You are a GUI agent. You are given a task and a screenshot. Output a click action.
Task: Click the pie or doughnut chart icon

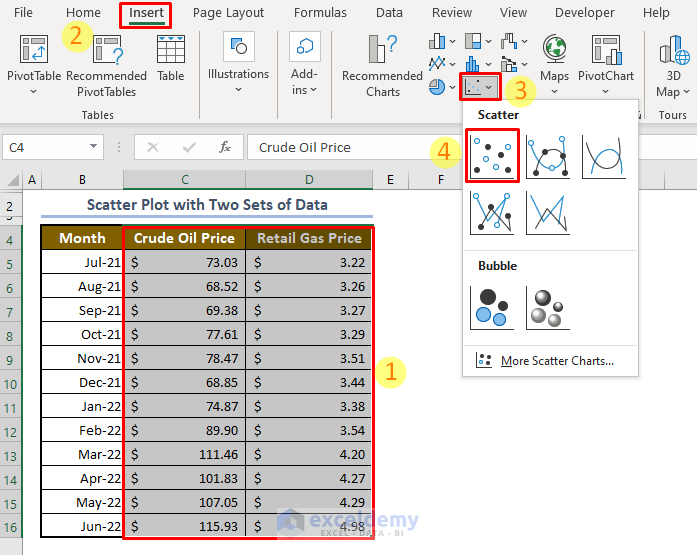[x=437, y=87]
